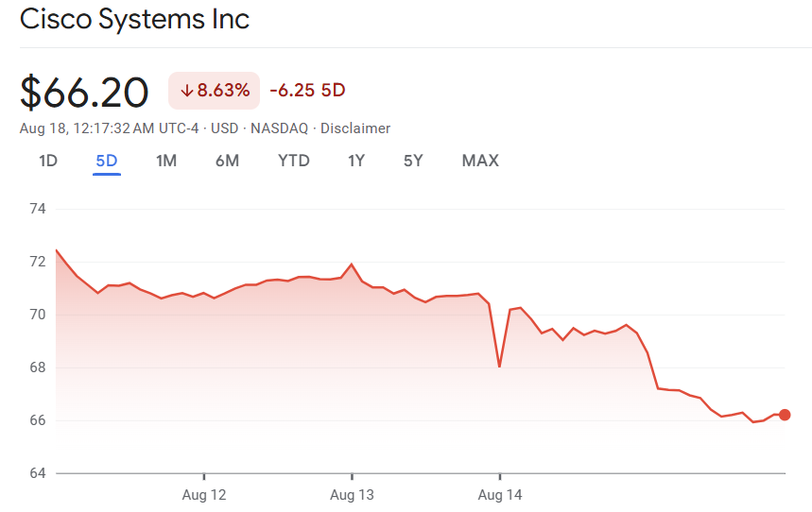Open the 1M chart range
This screenshot has height=512, width=812.
(x=166, y=161)
